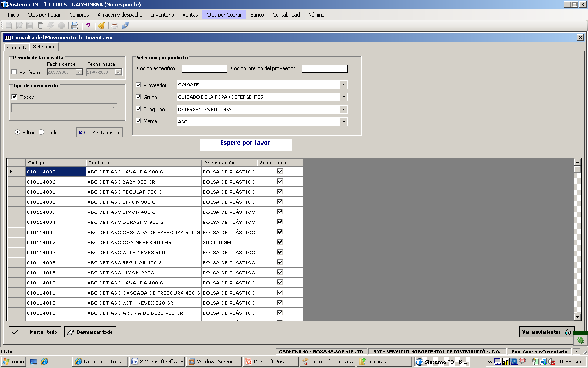Expand hidden tray icons chevron

(490, 362)
